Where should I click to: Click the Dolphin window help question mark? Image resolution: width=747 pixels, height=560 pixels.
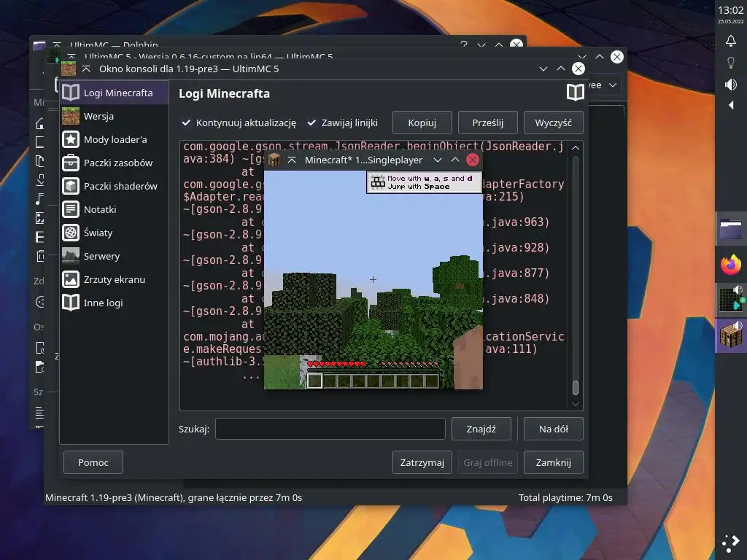coord(463,44)
